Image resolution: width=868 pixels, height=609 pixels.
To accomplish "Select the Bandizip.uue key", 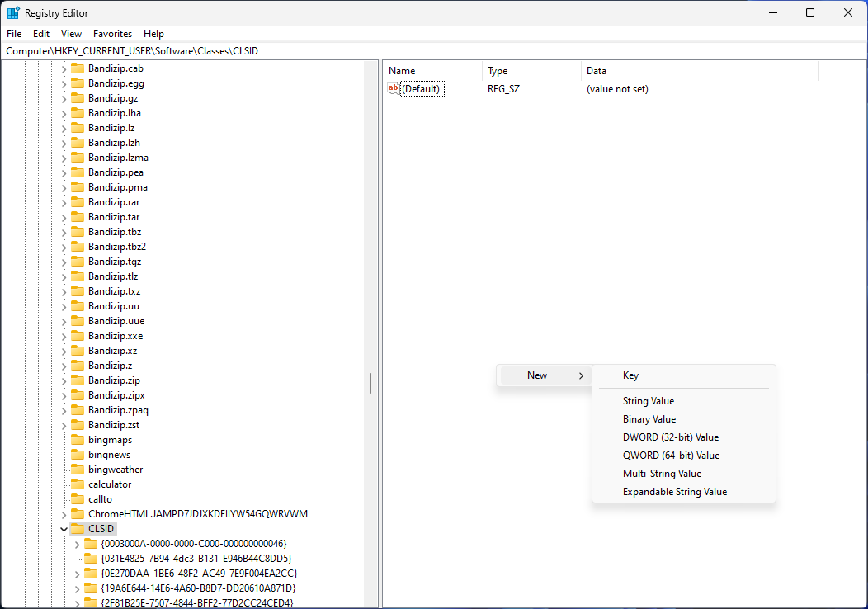I will [116, 321].
